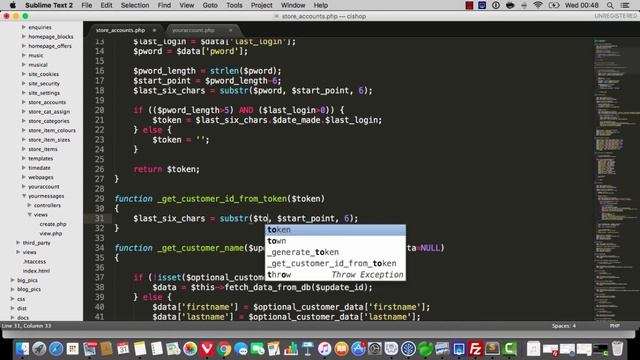Open the Trash in dock
Image resolution: width=640 pixels, height=360 pixels.
[x=618, y=349]
